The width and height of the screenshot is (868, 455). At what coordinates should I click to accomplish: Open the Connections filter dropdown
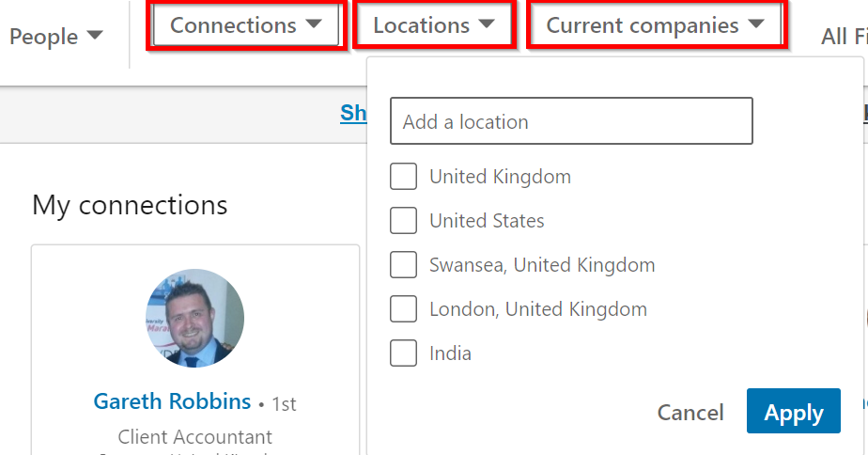tap(244, 25)
